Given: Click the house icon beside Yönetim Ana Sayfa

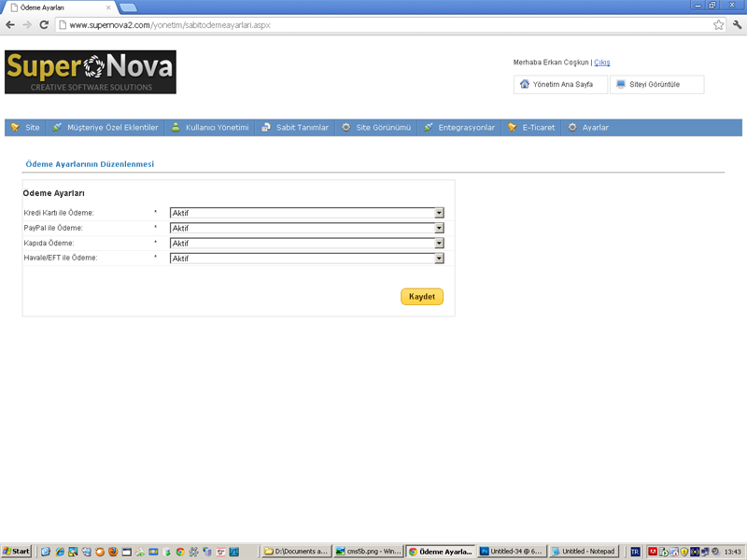Looking at the screenshot, I should coord(525,84).
